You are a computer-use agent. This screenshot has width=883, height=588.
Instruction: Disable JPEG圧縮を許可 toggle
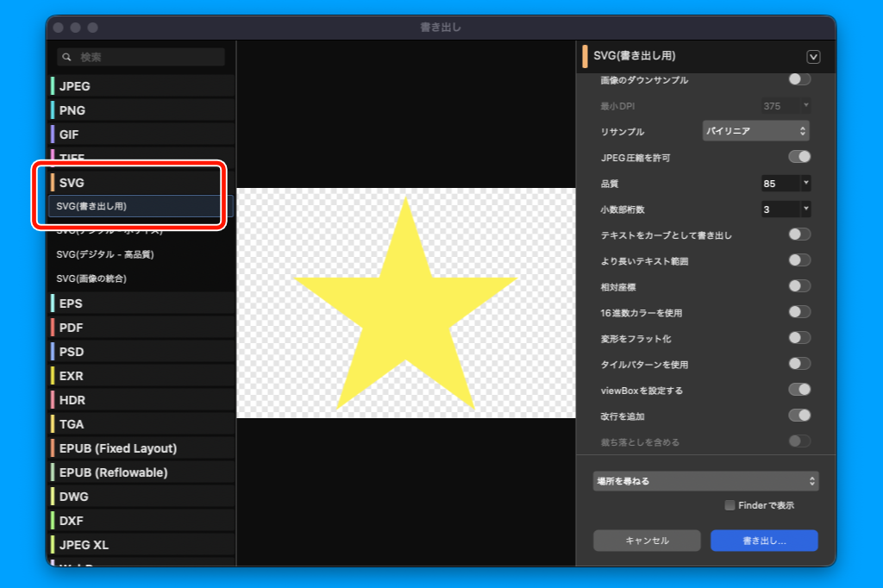coord(799,157)
